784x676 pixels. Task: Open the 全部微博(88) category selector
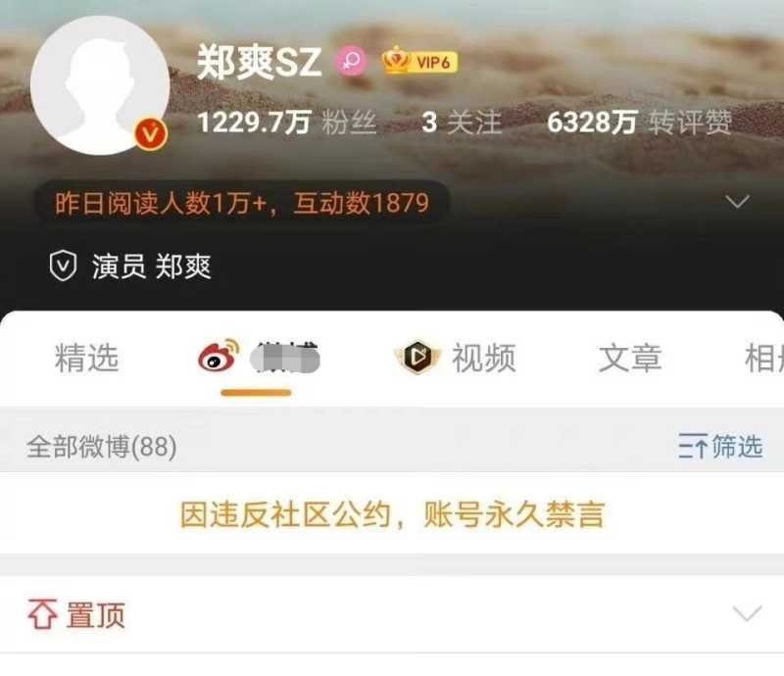[x=102, y=447]
